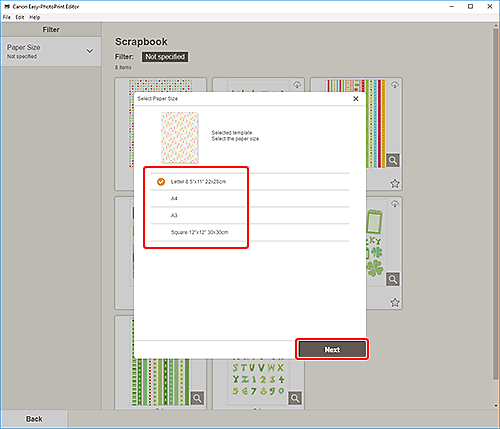Click the vertical scrollbar of template list
This screenshot has height=429, width=500.
point(496,203)
